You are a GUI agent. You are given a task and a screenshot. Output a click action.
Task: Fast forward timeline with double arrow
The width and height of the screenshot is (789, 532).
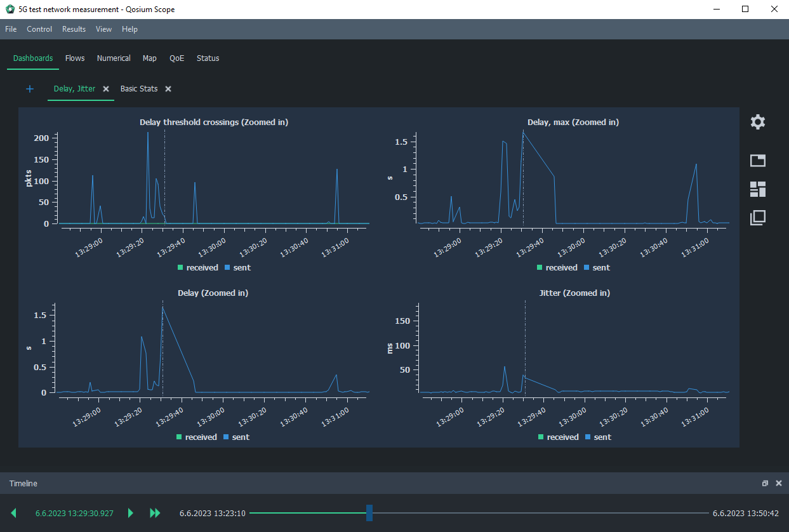[155, 513]
